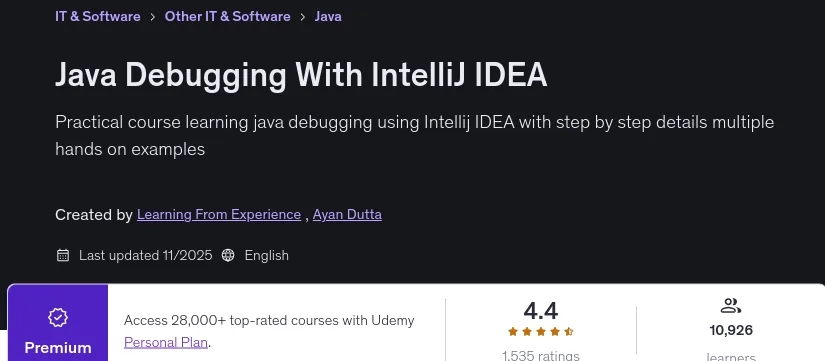Screen dimensions: 825x361
Task: Click the Java Debugging With IntelliJ IDEA title
Action: pyautogui.click(x=301, y=75)
